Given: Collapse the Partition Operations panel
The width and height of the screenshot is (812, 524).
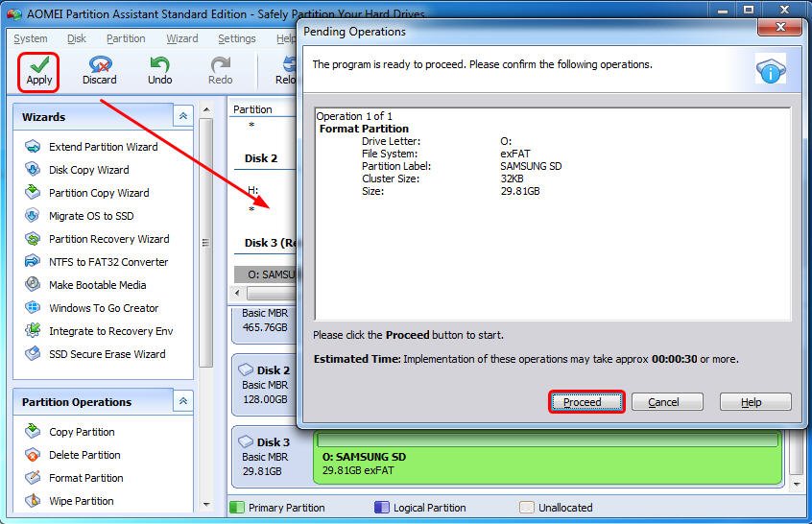Looking at the screenshot, I should 182,401.
